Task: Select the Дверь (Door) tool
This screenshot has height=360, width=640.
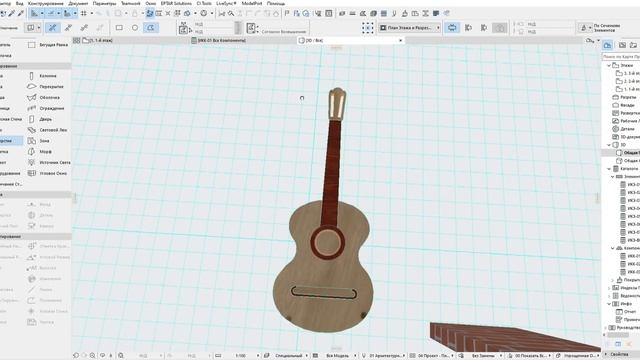Action: 40,119
